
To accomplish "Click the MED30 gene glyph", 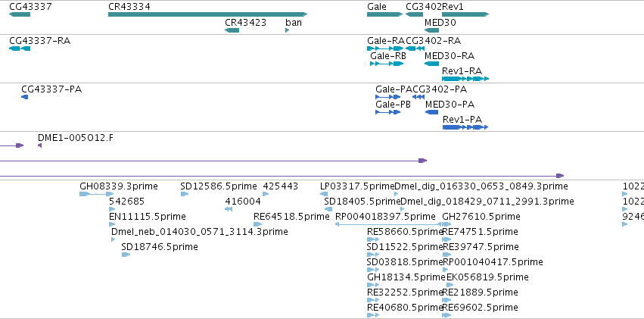I will (x=431, y=30).
